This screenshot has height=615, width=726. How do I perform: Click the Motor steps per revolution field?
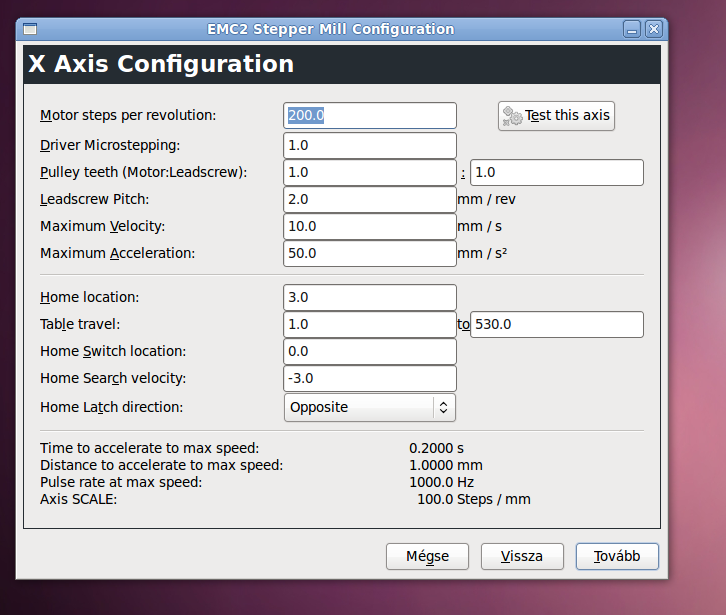click(370, 115)
